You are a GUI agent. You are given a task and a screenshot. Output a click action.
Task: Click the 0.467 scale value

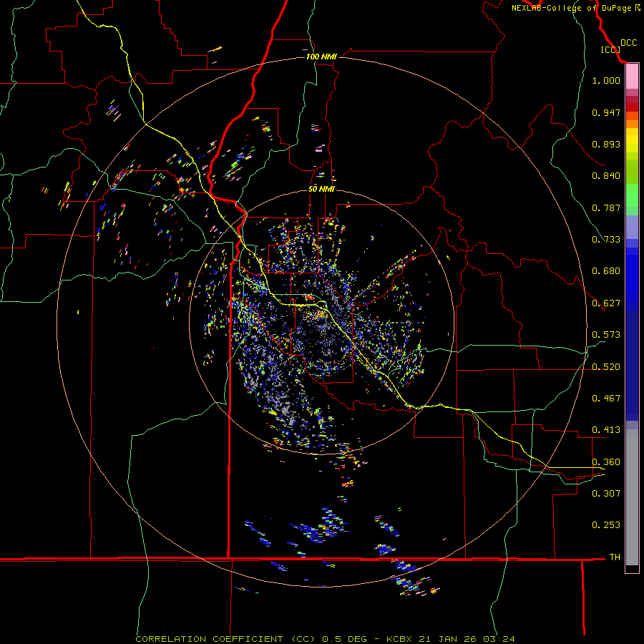[x=606, y=399]
